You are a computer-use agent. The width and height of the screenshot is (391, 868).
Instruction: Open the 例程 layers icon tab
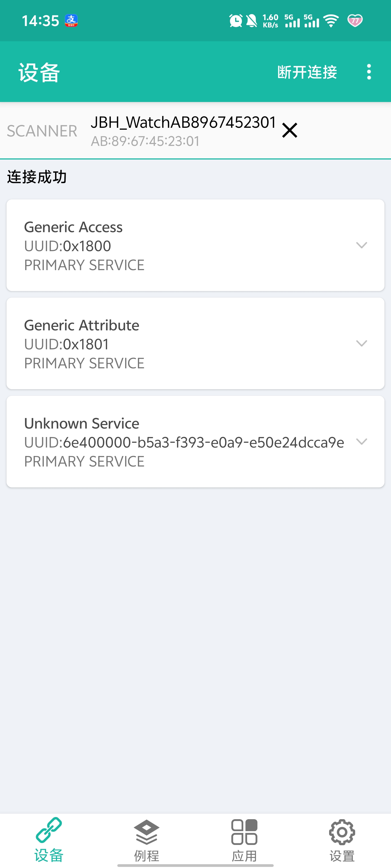146,832
